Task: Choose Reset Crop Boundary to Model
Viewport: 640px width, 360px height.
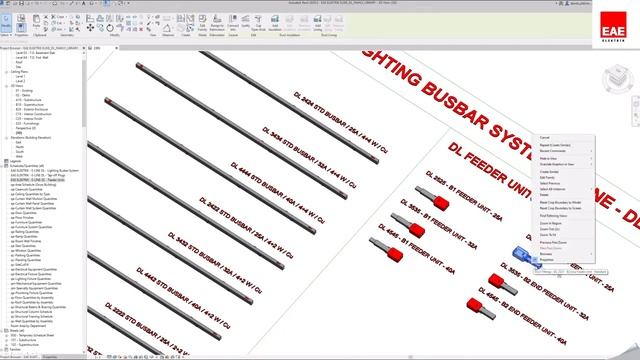Action: (x=560, y=202)
